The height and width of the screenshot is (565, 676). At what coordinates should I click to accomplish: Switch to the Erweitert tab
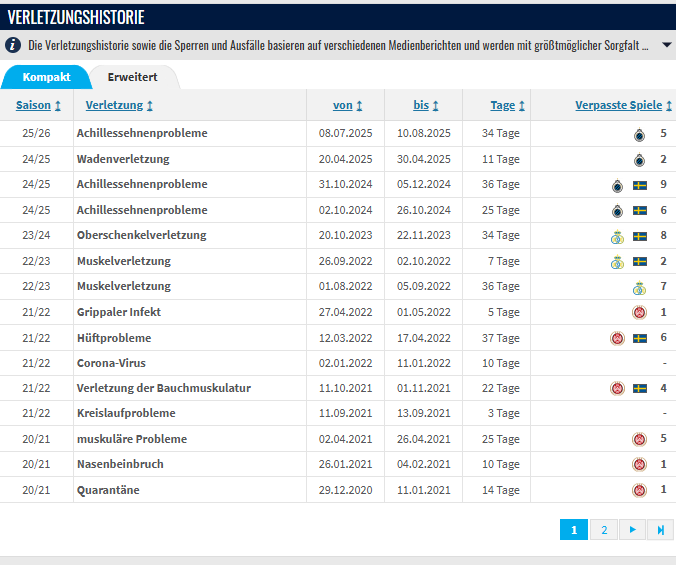pyautogui.click(x=133, y=77)
